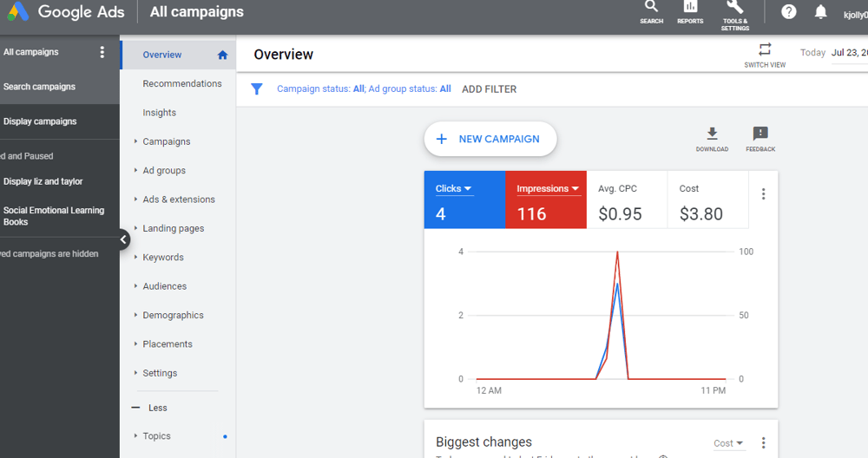Open the Search magnifier tool

point(652,12)
